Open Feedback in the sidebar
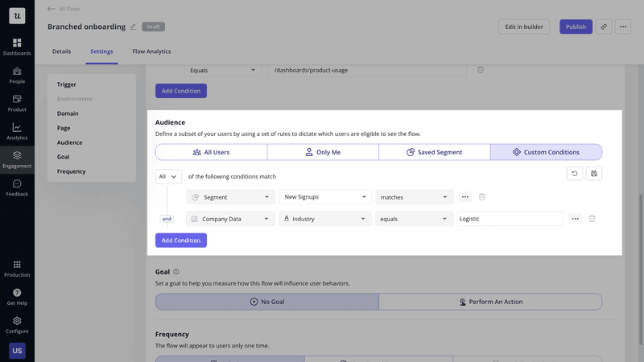Viewport: 644px width, 362px height. click(x=17, y=187)
